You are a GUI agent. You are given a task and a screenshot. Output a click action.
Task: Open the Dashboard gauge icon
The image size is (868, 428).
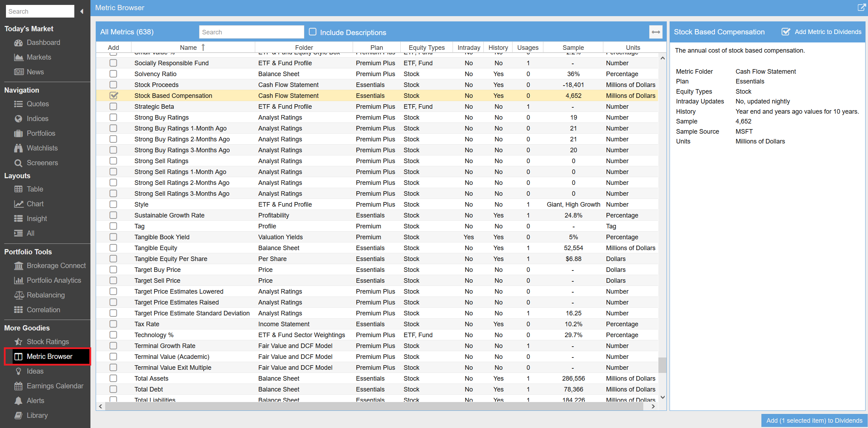tap(18, 43)
